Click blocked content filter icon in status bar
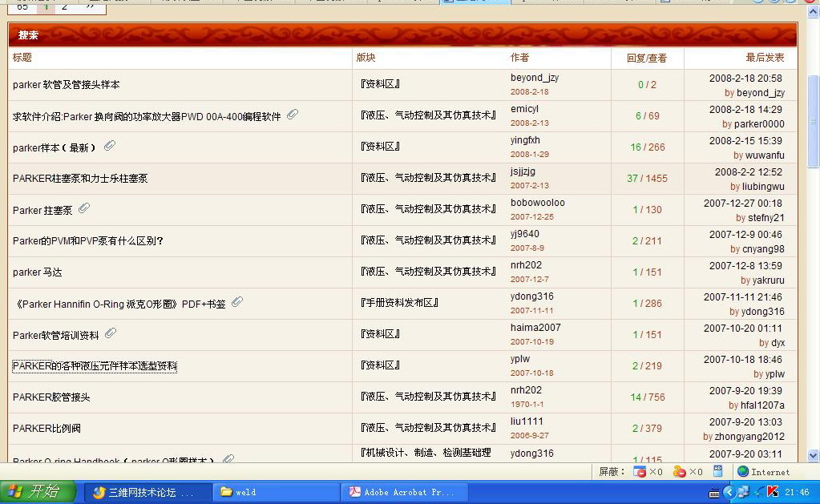Viewport: 820px width, 504px height. 679,472
